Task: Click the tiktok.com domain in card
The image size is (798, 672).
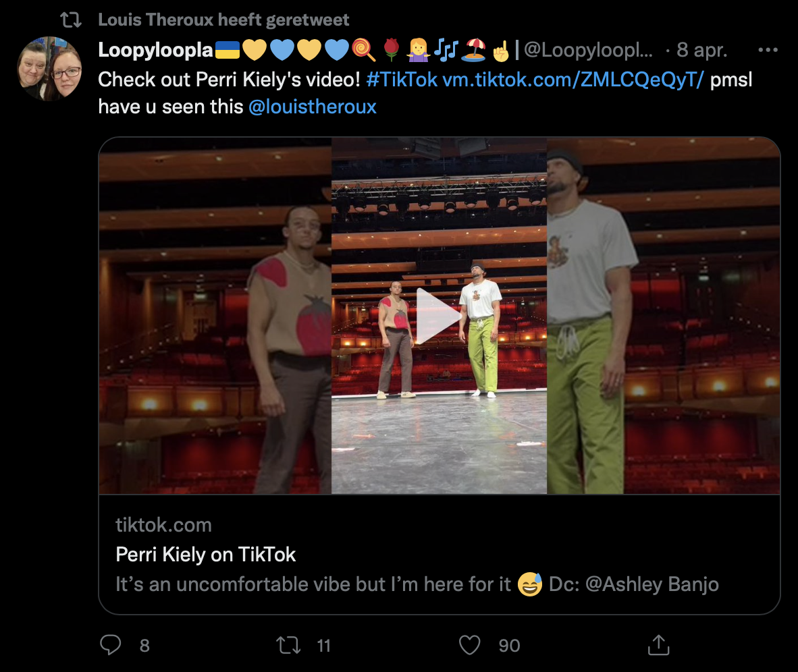Action: (x=163, y=525)
